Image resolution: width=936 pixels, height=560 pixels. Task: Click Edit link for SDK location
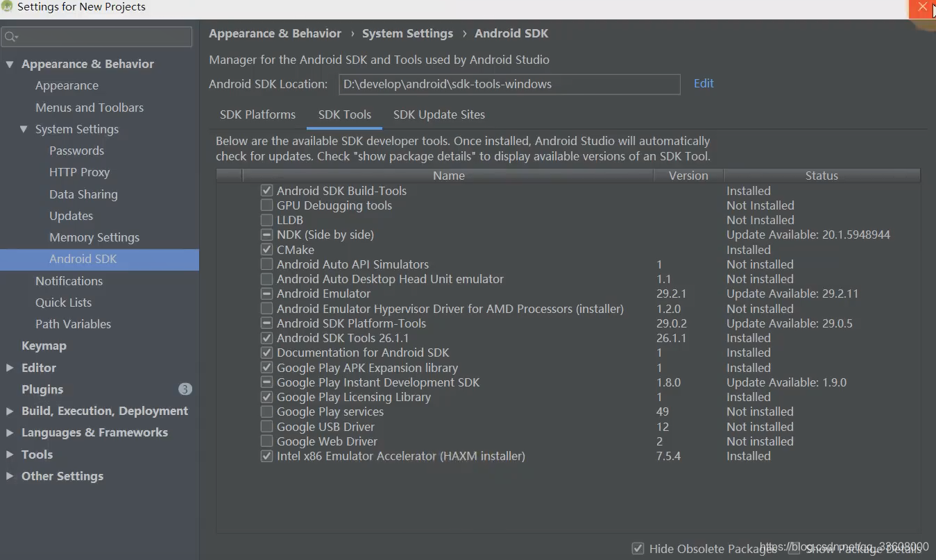(x=704, y=83)
